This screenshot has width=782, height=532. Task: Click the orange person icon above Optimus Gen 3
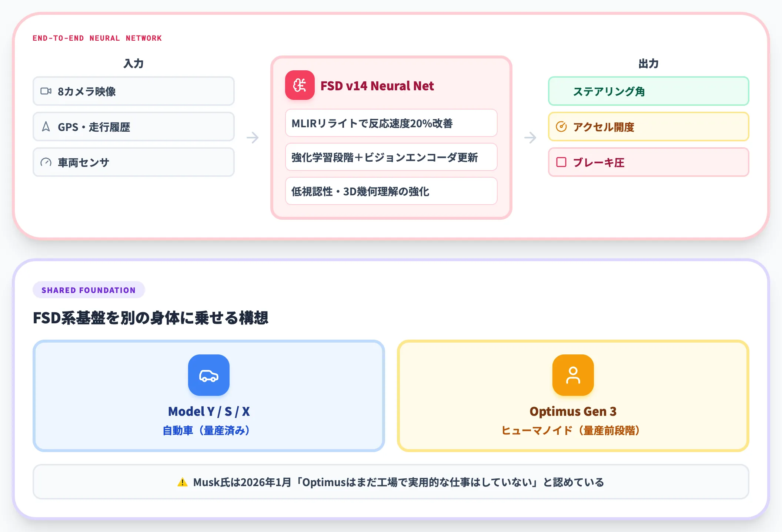coord(573,375)
